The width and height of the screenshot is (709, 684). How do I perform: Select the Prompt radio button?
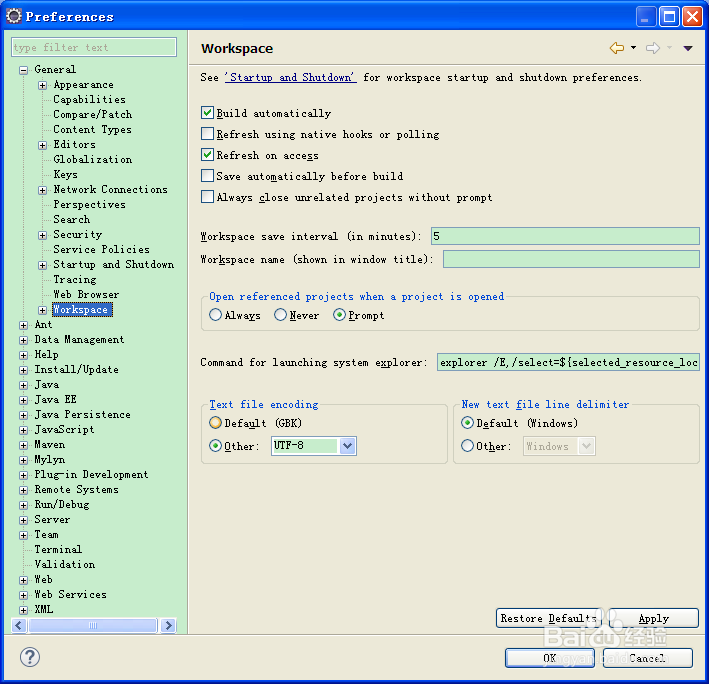click(x=340, y=315)
